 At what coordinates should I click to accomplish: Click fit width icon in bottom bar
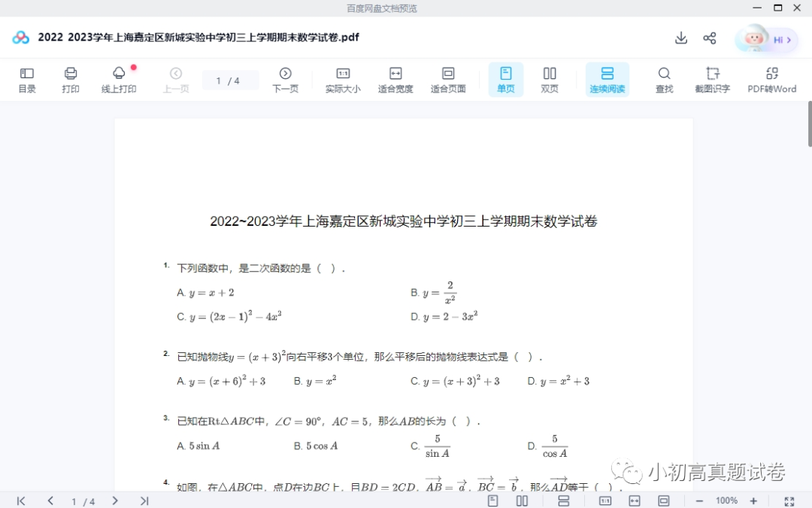pyautogui.click(x=635, y=500)
